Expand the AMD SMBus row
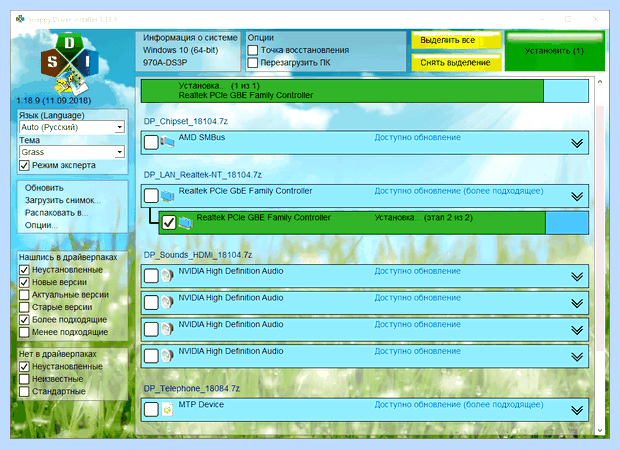Screen dimensions: 620x449 click(x=577, y=143)
